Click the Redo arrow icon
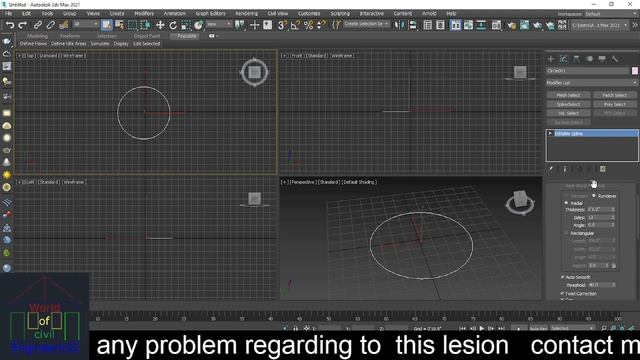The height and width of the screenshot is (360, 640). tap(23, 25)
